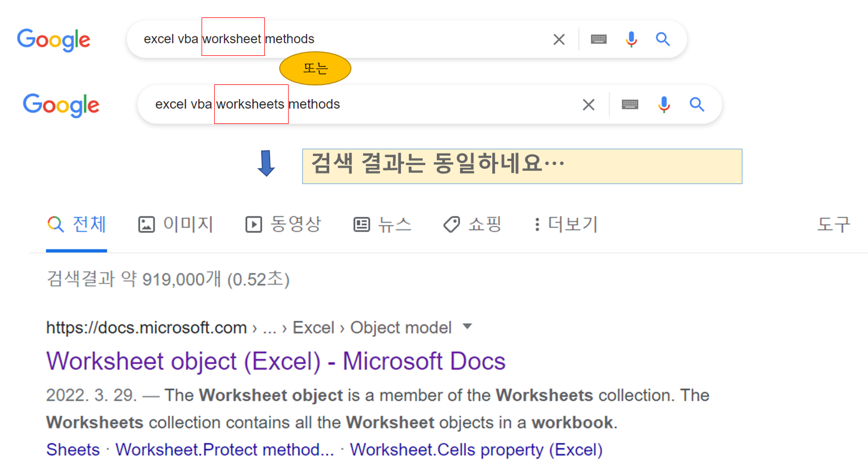Switch to the 동영상 (Videos) tab
The height and width of the screenshot is (472, 868).
pos(283,224)
